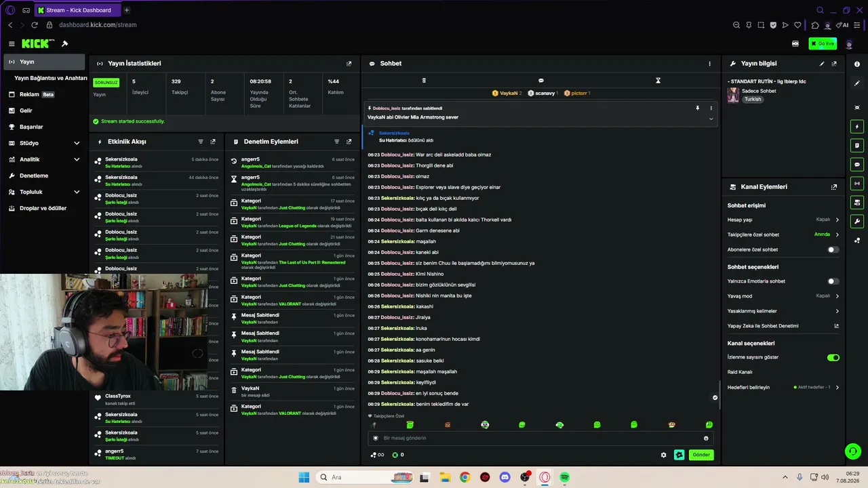Click the lightning bolt icon in right rail
The height and width of the screenshot is (488, 868).
coord(857,127)
